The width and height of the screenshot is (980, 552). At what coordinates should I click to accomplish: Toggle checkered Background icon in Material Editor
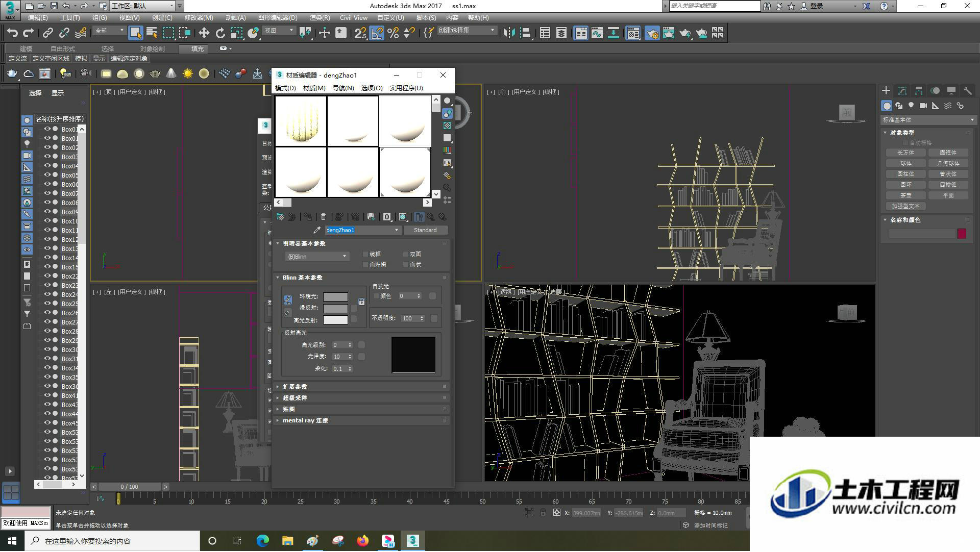447,126
